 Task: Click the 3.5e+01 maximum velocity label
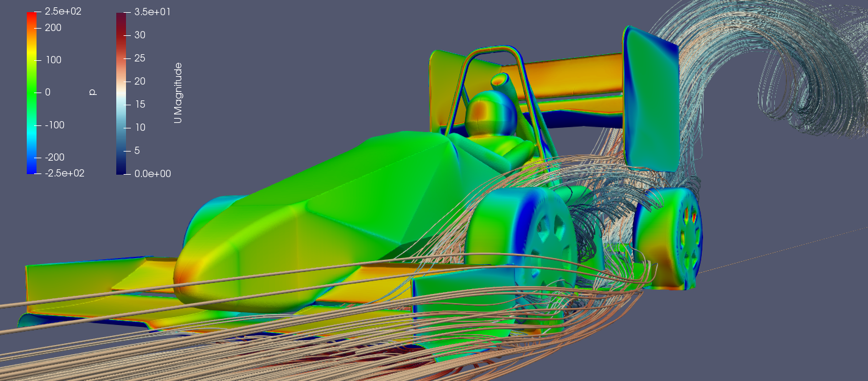click(152, 12)
